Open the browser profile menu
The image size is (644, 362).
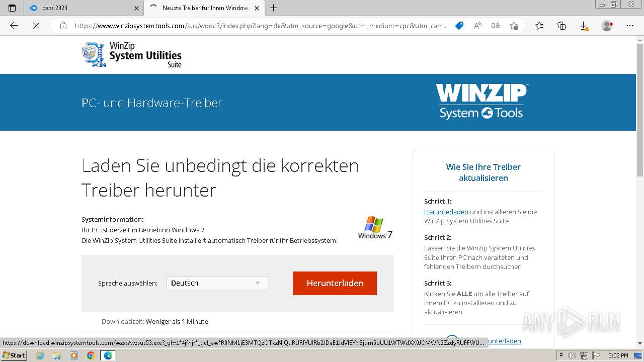[x=607, y=26]
